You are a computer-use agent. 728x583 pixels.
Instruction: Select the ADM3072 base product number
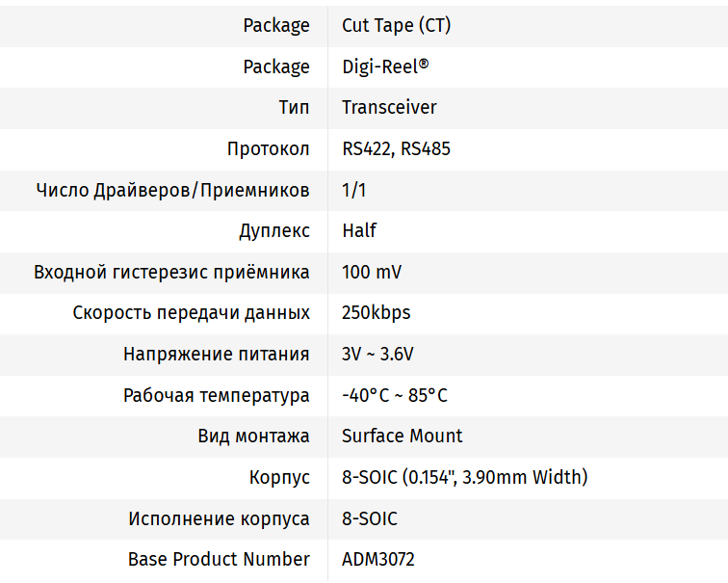[x=378, y=560]
